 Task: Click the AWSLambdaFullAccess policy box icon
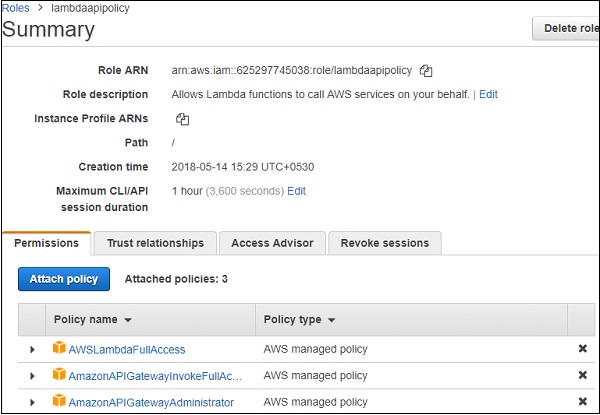click(59, 349)
